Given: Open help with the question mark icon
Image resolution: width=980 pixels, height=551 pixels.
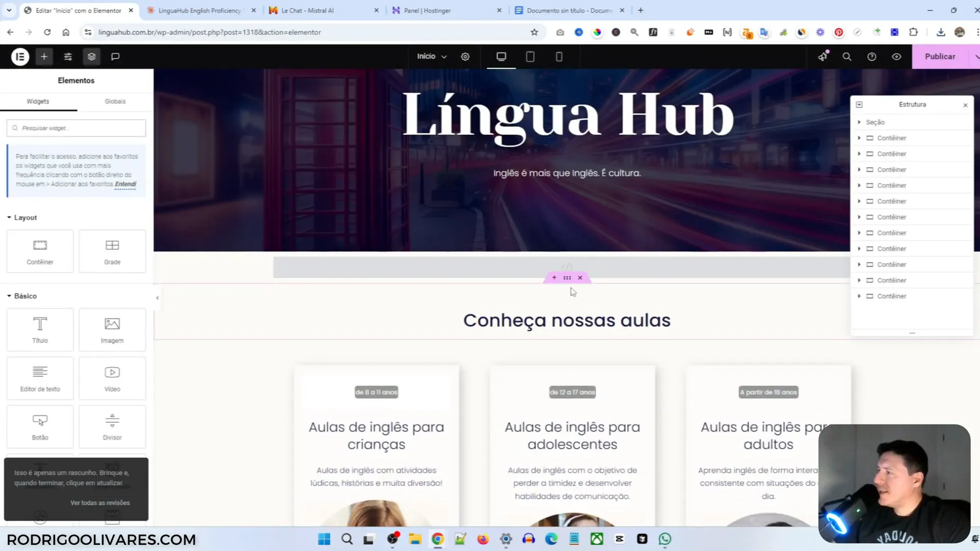Looking at the screenshot, I should [x=872, y=56].
